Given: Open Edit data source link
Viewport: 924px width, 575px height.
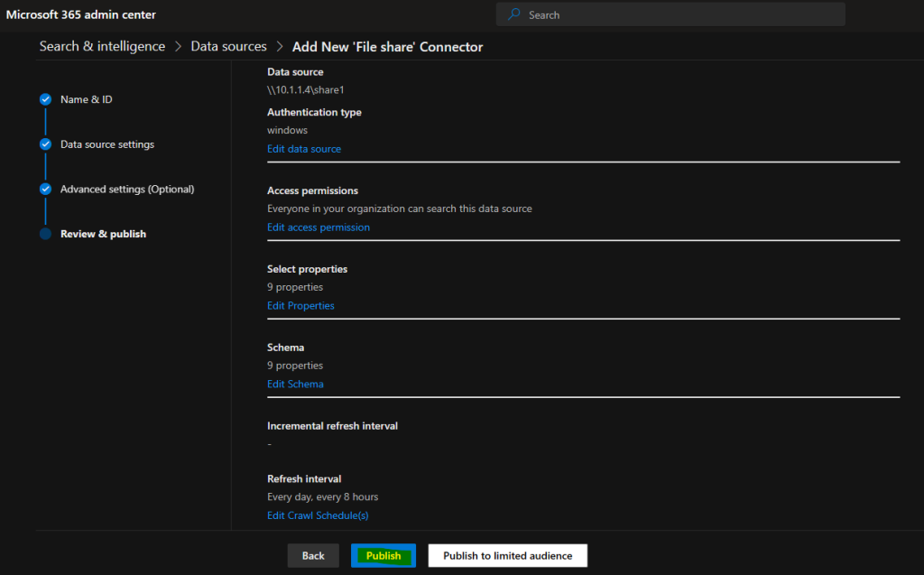Looking at the screenshot, I should (304, 149).
